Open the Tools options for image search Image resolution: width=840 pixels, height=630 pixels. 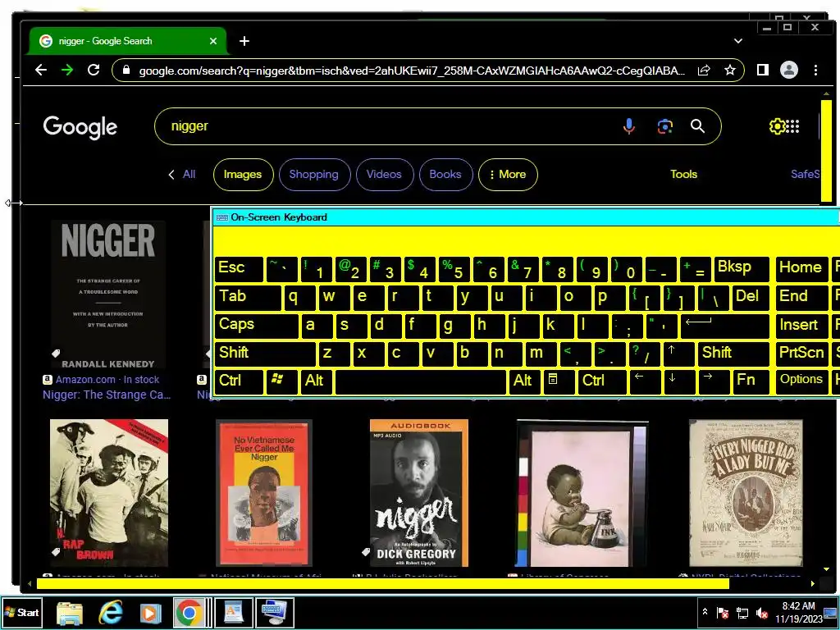[683, 175]
